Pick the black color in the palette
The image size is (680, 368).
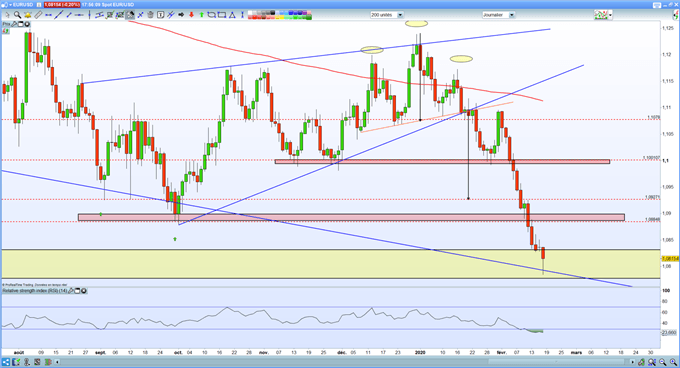tap(272, 13)
